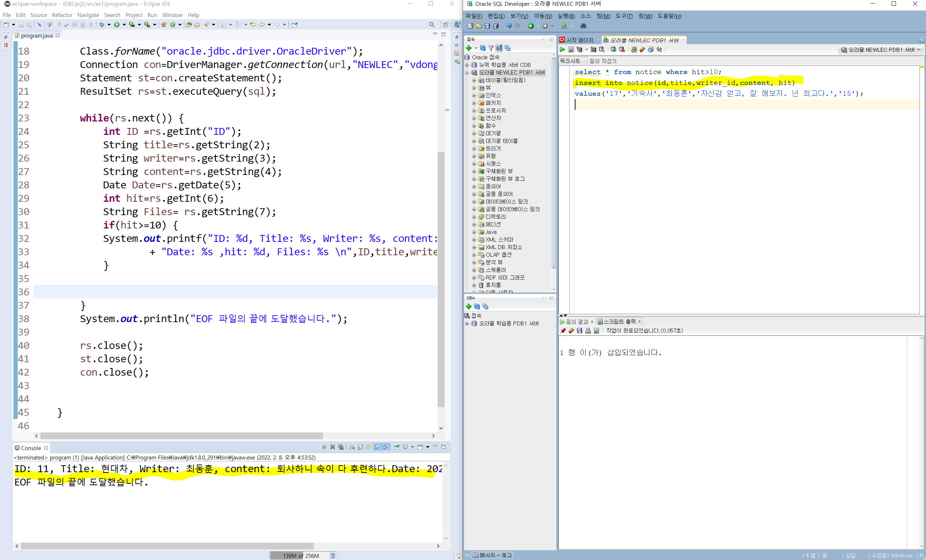Click Run Script icon next to play
Image resolution: width=926 pixels, height=560 pixels.
pos(571,50)
